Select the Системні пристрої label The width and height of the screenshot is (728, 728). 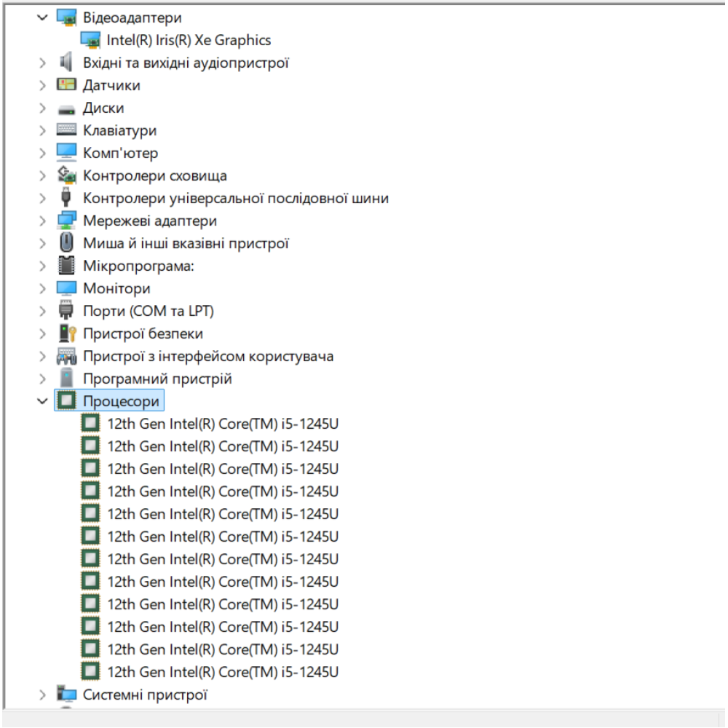(145, 695)
